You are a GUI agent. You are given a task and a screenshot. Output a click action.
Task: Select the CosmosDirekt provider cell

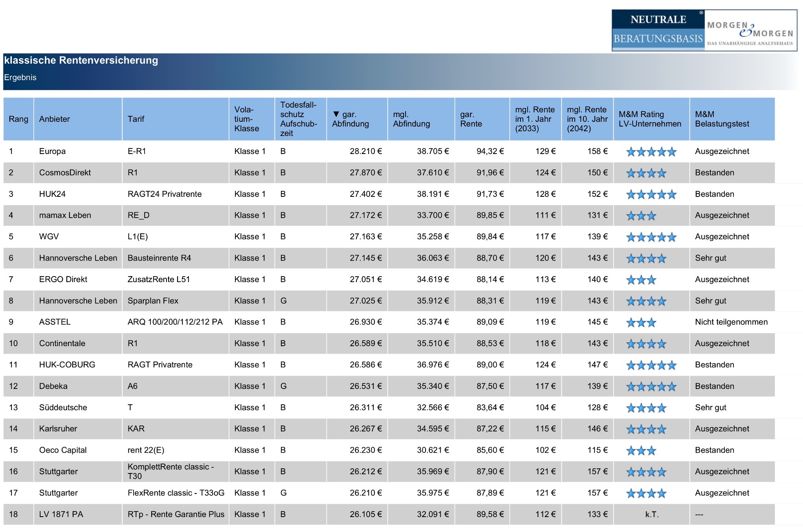[x=78, y=172]
